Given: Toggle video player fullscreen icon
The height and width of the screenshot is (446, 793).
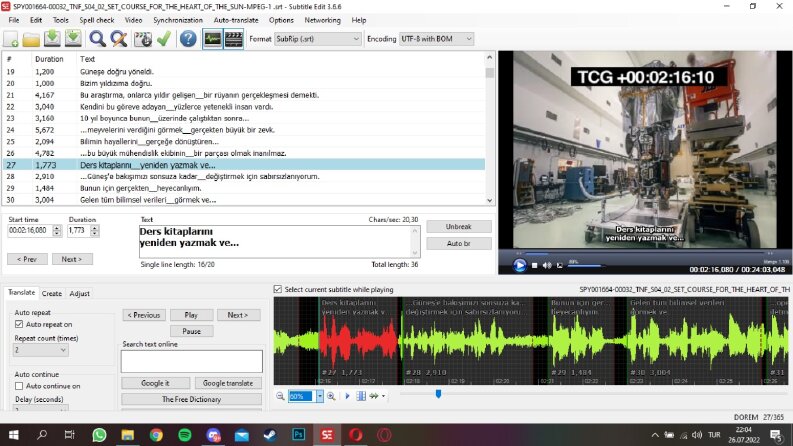Looking at the screenshot, I should pos(559,265).
